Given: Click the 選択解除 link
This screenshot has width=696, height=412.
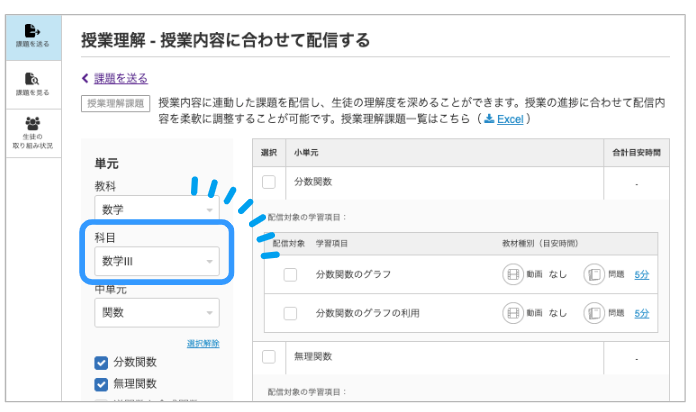Looking at the screenshot, I should click(203, 343).
